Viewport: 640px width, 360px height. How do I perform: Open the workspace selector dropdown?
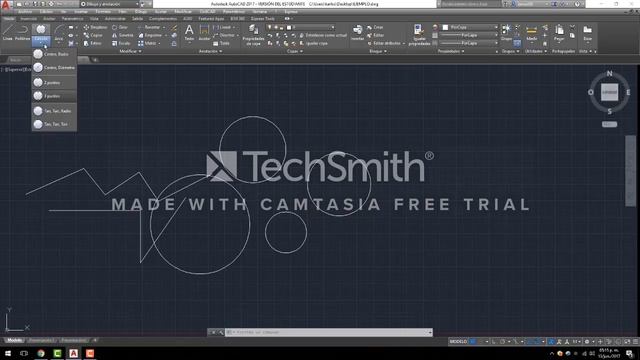[109, 4]
